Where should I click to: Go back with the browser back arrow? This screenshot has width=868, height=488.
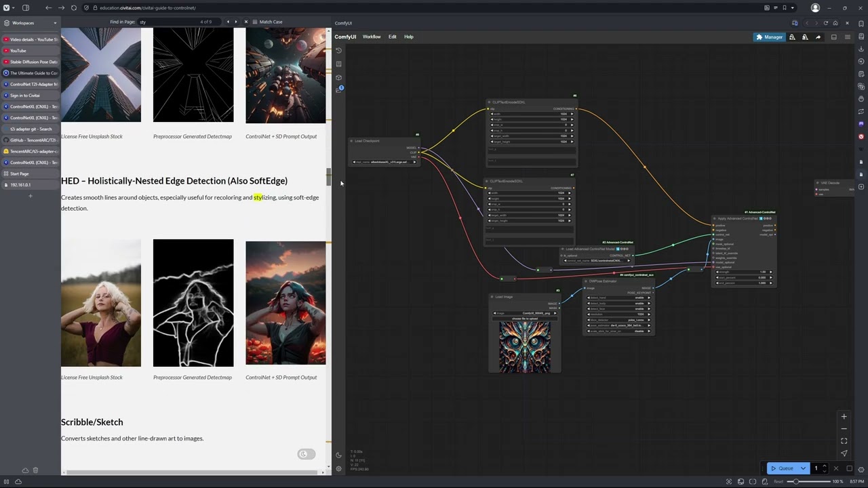click(48, 7)
